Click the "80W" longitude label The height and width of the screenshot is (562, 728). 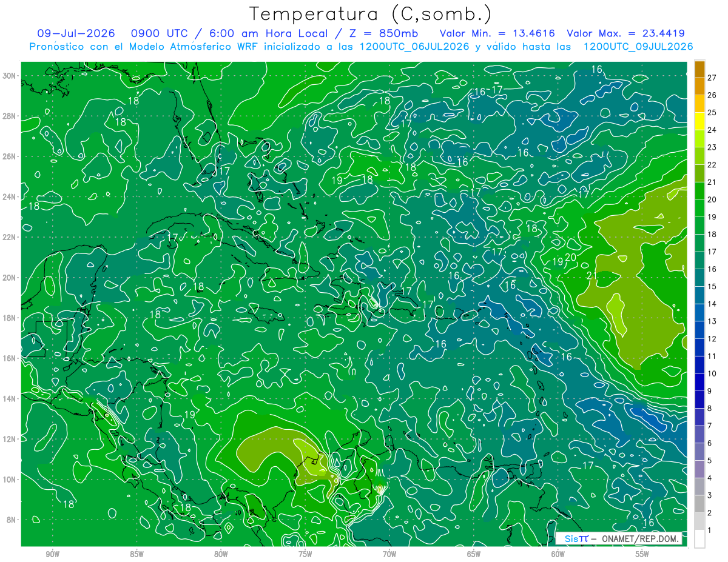tap(221, 554)
